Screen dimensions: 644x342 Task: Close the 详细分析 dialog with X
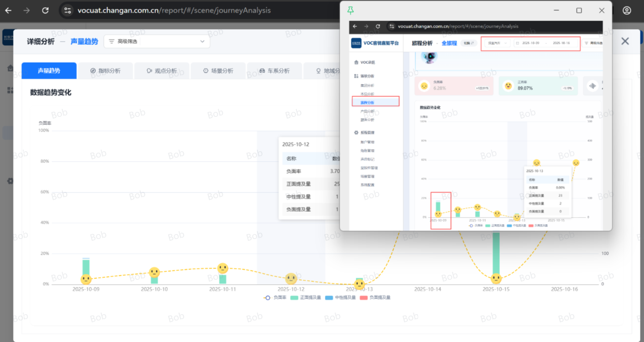625,41
